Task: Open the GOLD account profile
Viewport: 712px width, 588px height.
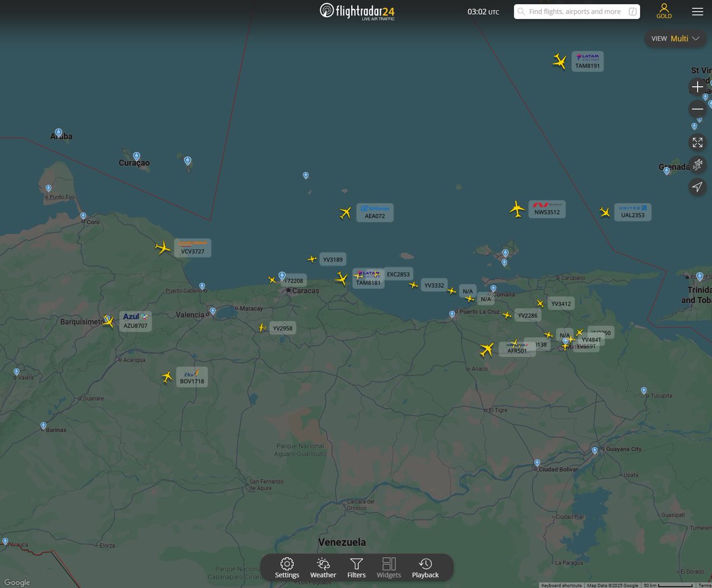Action: tap(664, 11)
